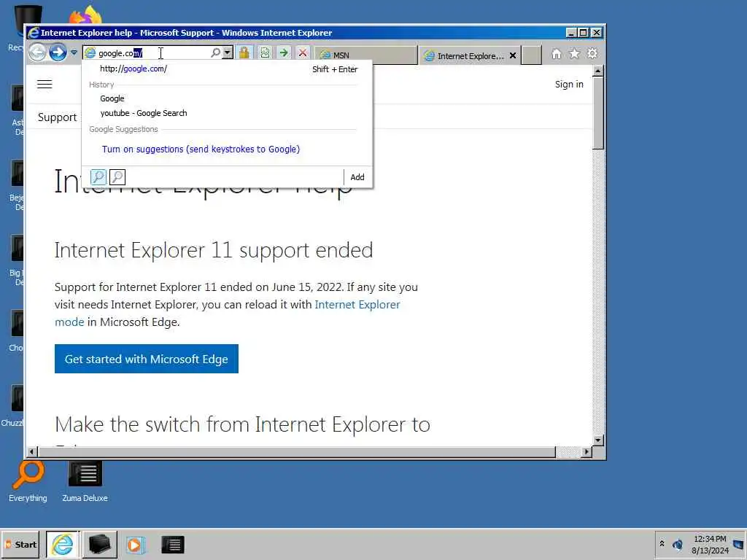Viewport: 747px width, 560px height.
Task: Click Turn on suggestions link
Action: coord(201,149)
